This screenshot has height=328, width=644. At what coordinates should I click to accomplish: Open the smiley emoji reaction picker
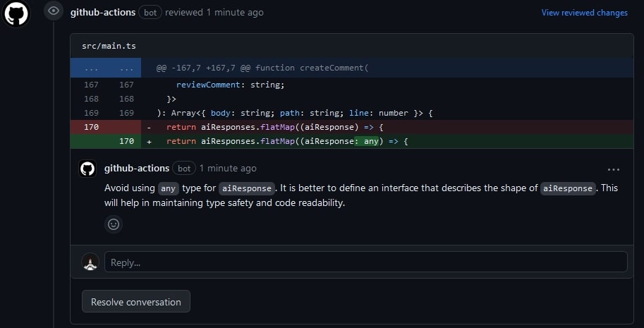pyautogui.click(x=114, y=224)
